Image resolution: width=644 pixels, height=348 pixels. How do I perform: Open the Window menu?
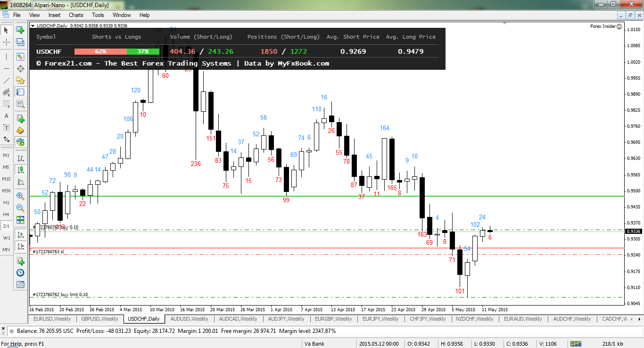tap(122, 15)
